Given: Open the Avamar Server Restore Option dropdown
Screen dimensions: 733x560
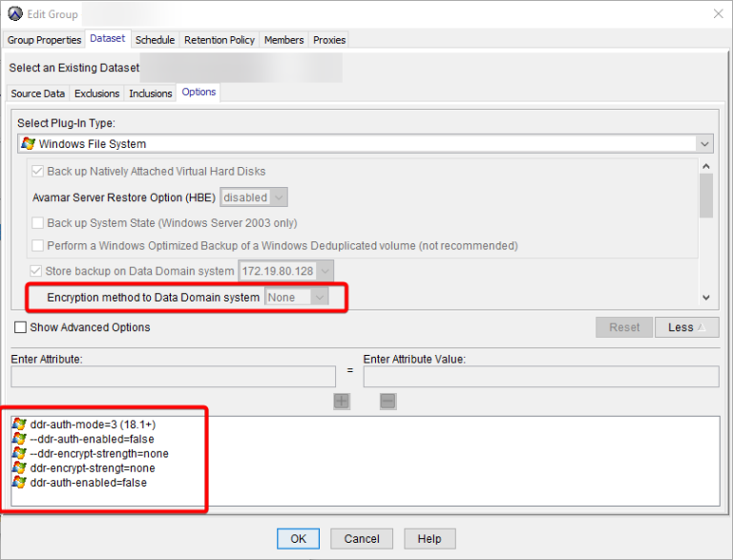Looking at the screenshot, I should pyautogui.click(x=278, y=197).
